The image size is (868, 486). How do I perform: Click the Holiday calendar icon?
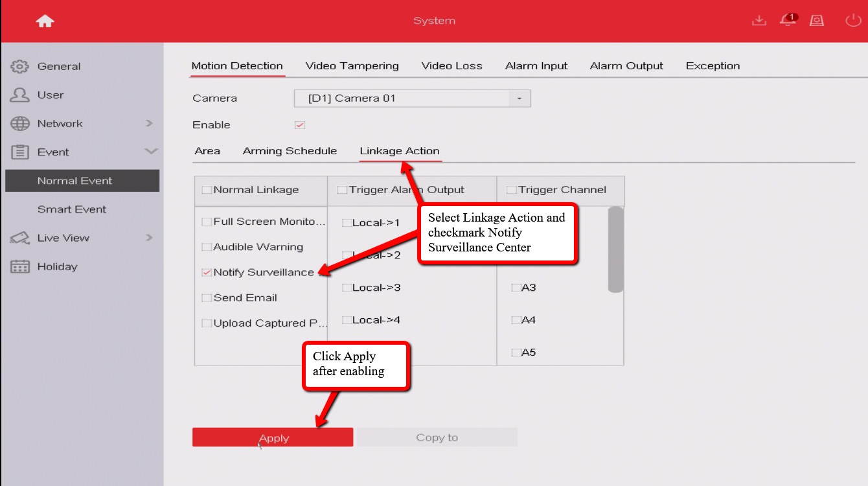(x=20, y=266)
